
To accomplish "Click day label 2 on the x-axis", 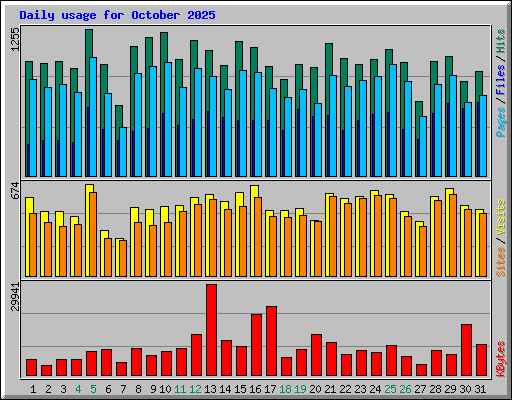I will (48, 389).
